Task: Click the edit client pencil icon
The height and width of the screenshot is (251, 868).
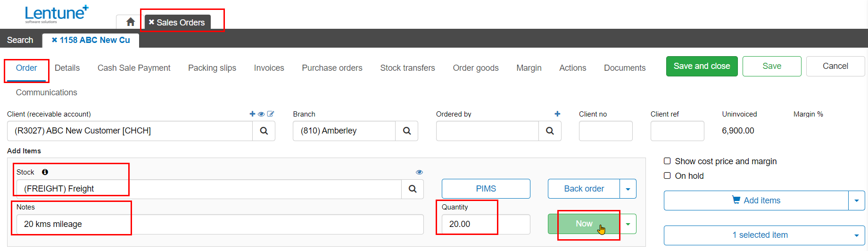Action: click(270, 114)
